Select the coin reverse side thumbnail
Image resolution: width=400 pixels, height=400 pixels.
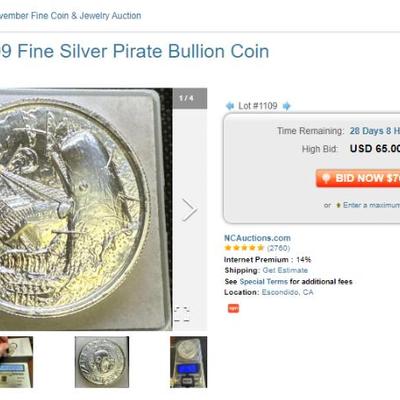click(x=102, y=362)
